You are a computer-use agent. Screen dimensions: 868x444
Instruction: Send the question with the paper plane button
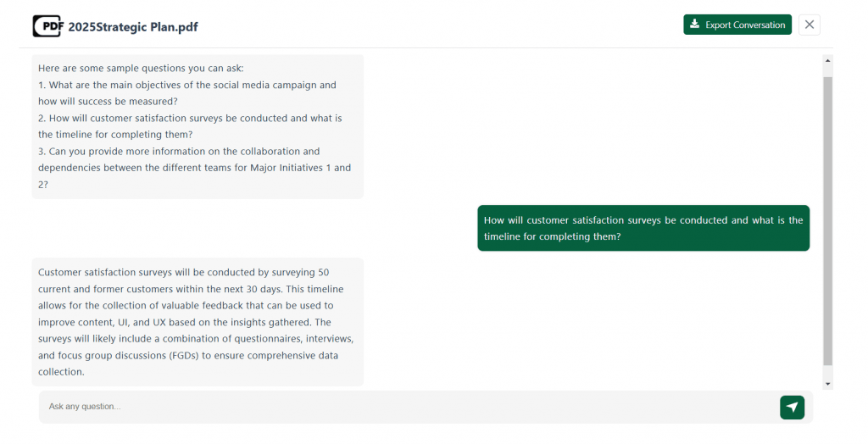coord(793,407)
